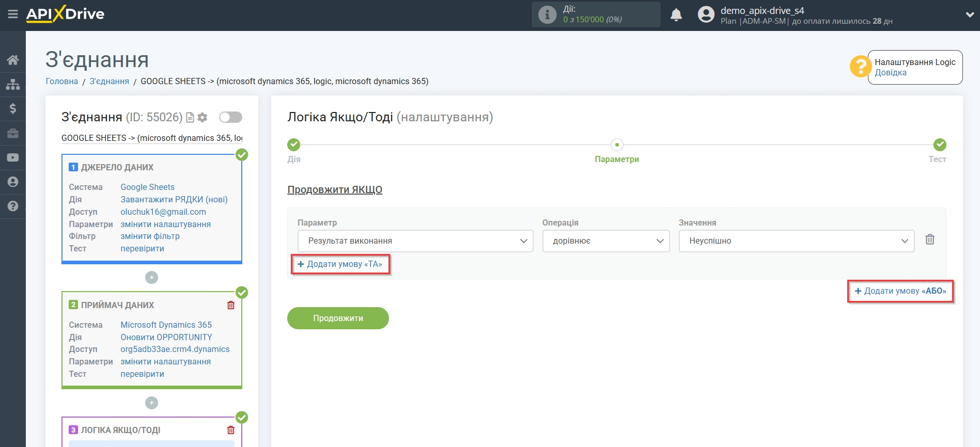Open the Home sidebar icon
The width and height of the screenshot is (980, 447).
click(13, 60)
